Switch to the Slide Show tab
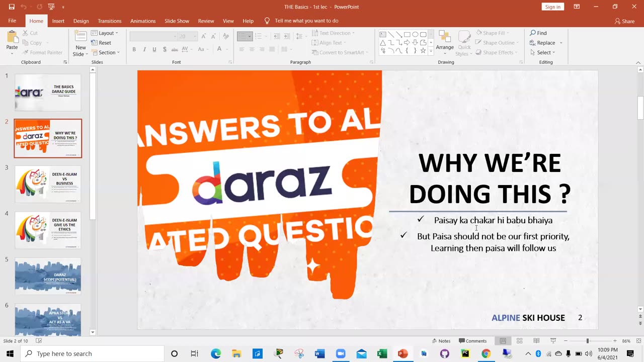The image size is (644, 362). pos(177,21)
